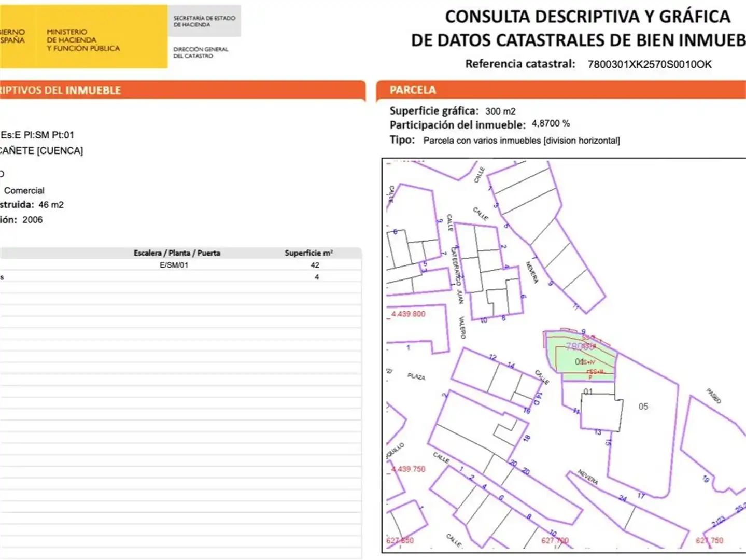The width and height of the screenshot is (746, 560).
Task: Click the green highlighted parcel on map
Action: tap(581, 355)
